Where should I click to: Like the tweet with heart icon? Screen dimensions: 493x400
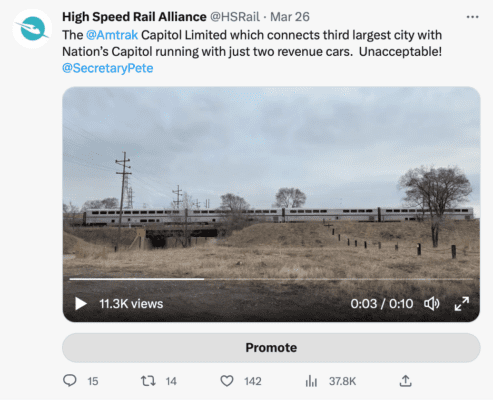pyautogui.click(x=227, y=381)
